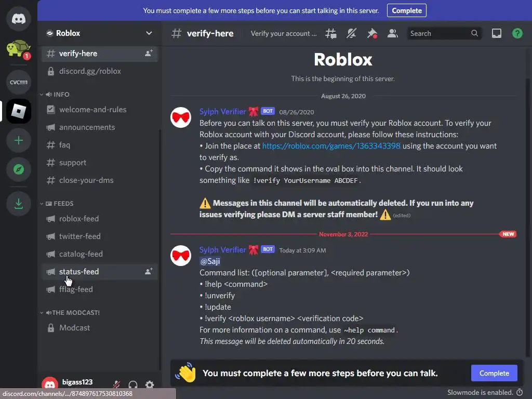Toggle microphone mute in user panel

coord(116,384)
